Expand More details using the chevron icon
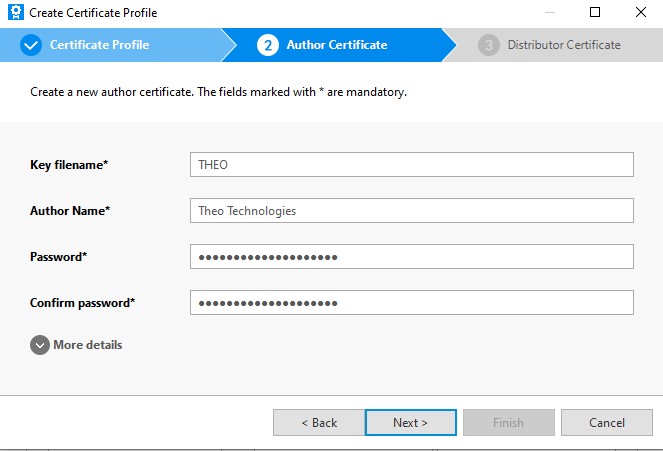The width and height of the screenshot is (663, 451). (40, 345)
